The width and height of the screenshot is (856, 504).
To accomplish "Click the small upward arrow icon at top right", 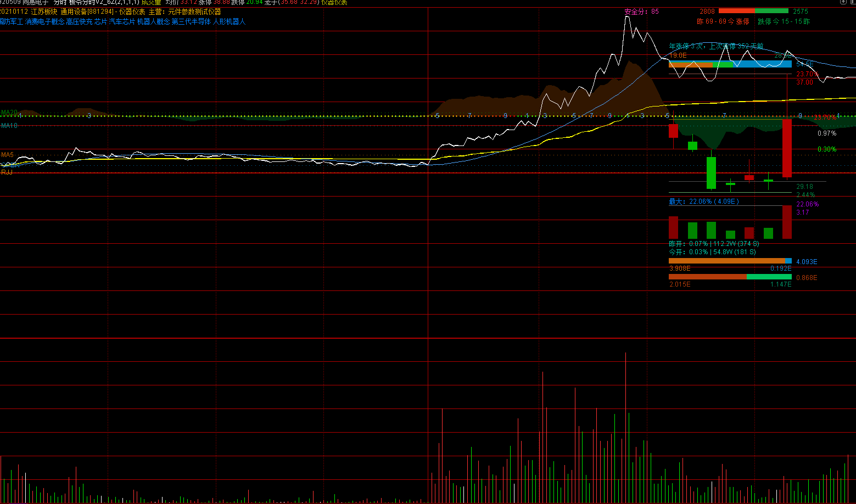I will pos(843,2).
